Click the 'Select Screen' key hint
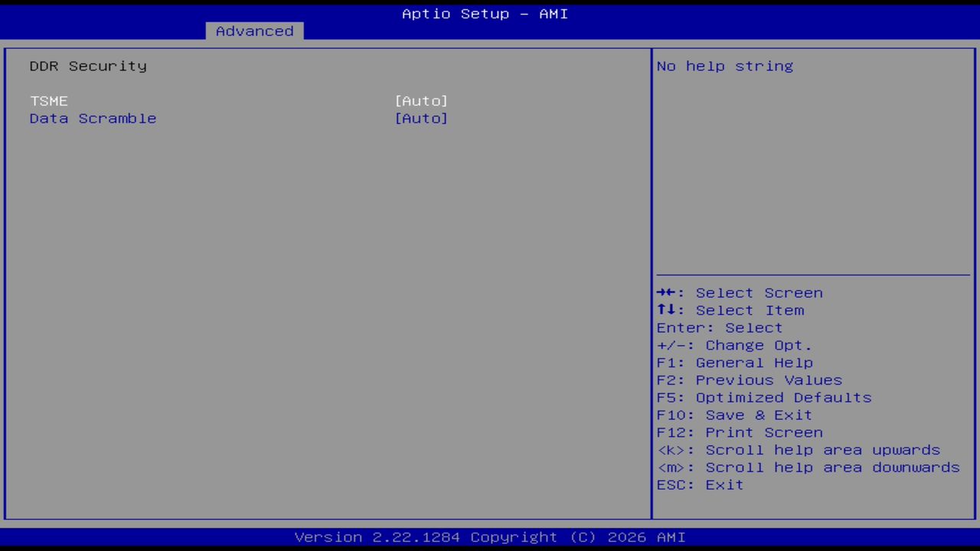Viewport: 980px width, 551px height. click(740, 293)
